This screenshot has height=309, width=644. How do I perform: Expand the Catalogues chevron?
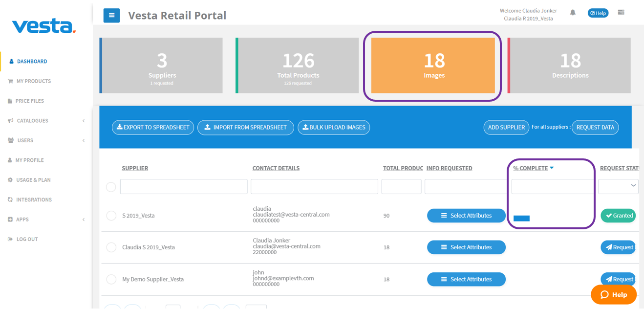tap(84, 121)
